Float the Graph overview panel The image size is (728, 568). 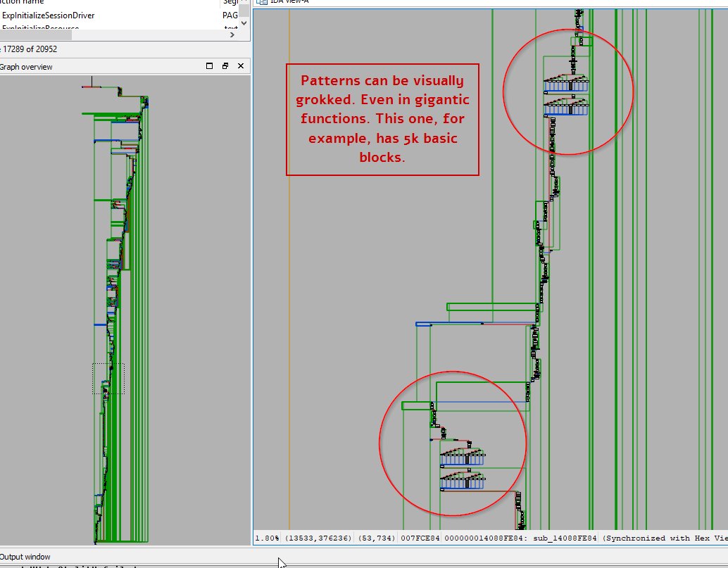(225, 66)
